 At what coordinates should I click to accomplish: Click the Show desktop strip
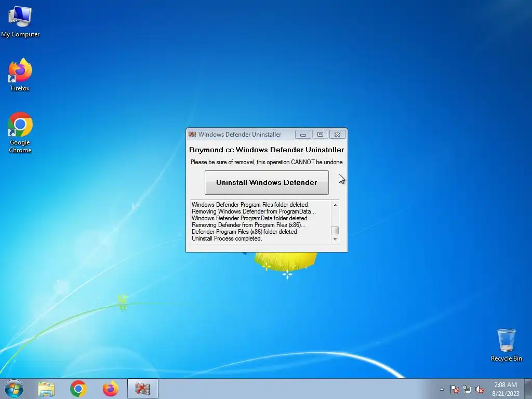tap(528, 389)
